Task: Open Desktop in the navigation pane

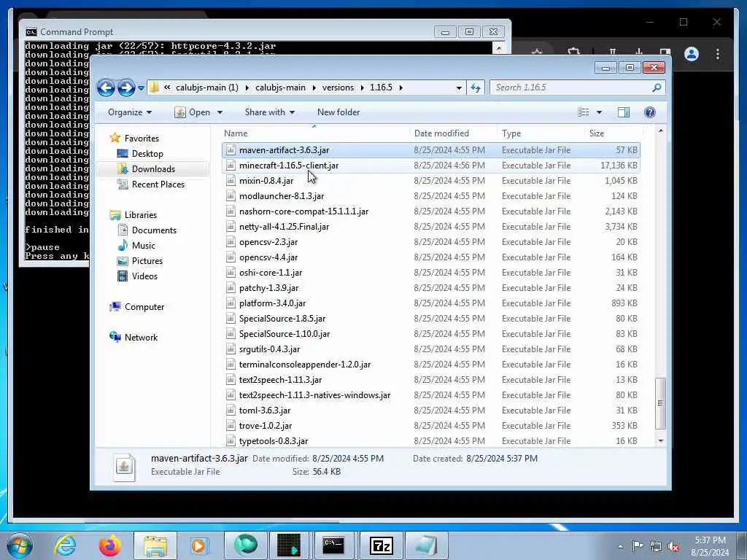Action: 147,154
